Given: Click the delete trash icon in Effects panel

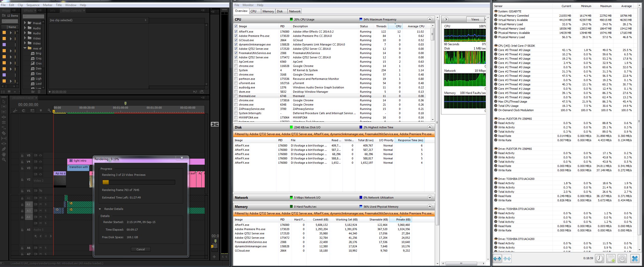Looking at the screenshot, I should click(39, 92).
